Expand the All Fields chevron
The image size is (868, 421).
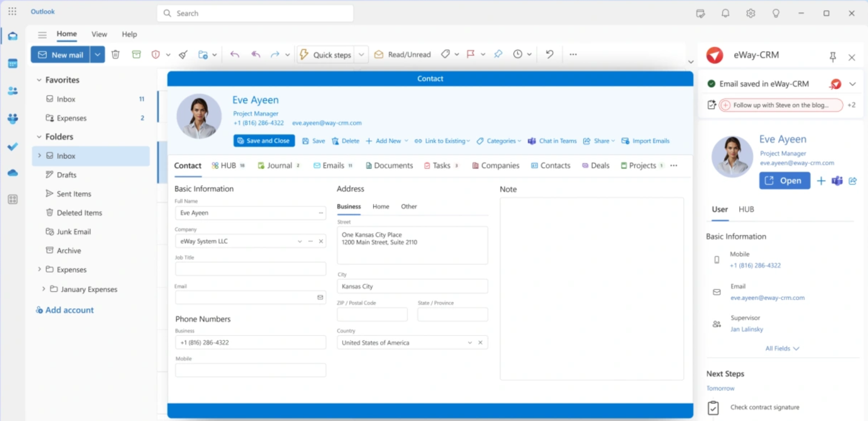tap(796, 348)
